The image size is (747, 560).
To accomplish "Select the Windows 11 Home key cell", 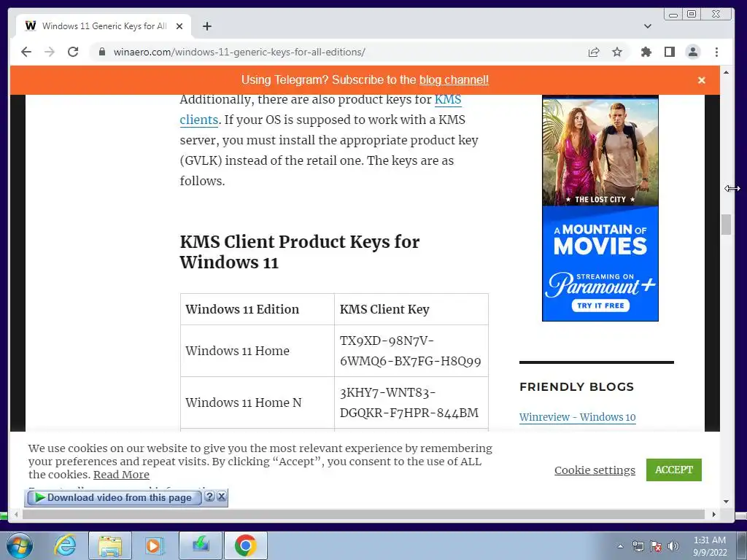I will 411,351.
